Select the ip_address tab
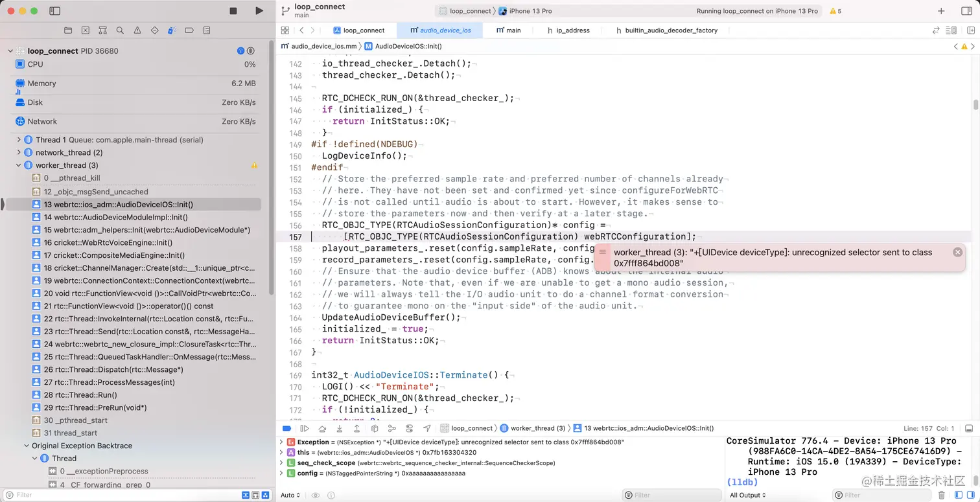Screen dimensions: 980x502 click(x=572, y=30)
